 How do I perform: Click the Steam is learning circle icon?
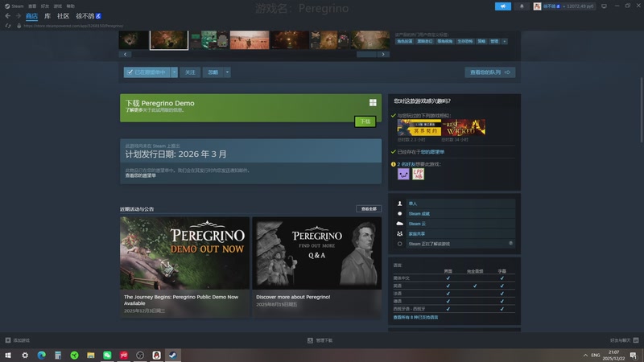399,244
